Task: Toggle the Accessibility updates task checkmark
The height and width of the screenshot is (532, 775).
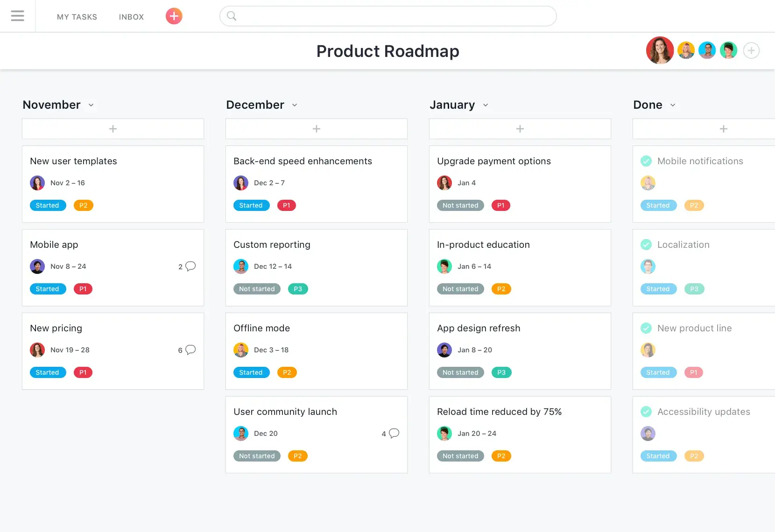Action: click(646, 412)
